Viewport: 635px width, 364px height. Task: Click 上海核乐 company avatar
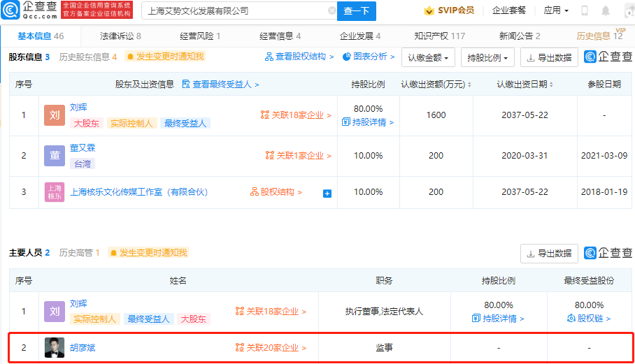click(x=55, y=192)
